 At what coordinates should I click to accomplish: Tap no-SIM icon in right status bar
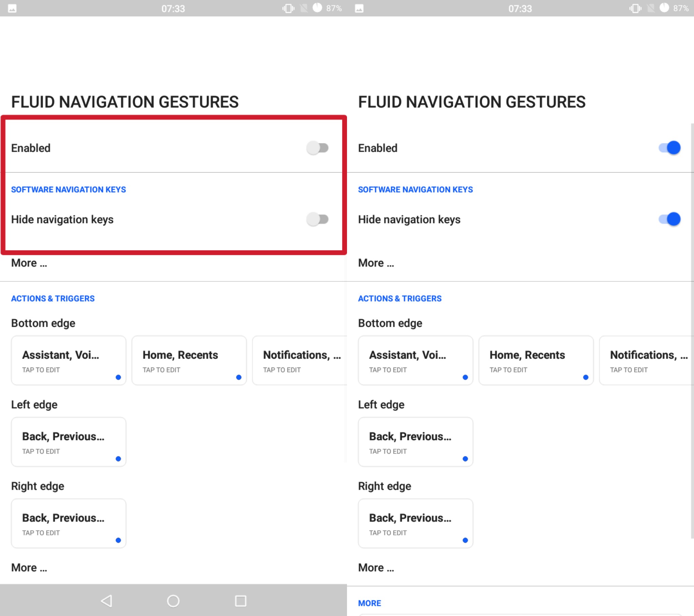click(651, 8)
